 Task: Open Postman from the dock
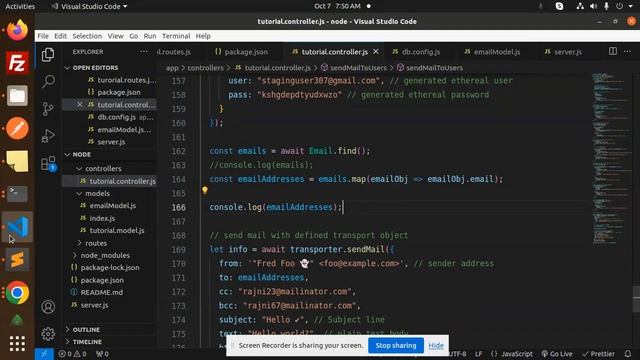click(x=17, y=129)
